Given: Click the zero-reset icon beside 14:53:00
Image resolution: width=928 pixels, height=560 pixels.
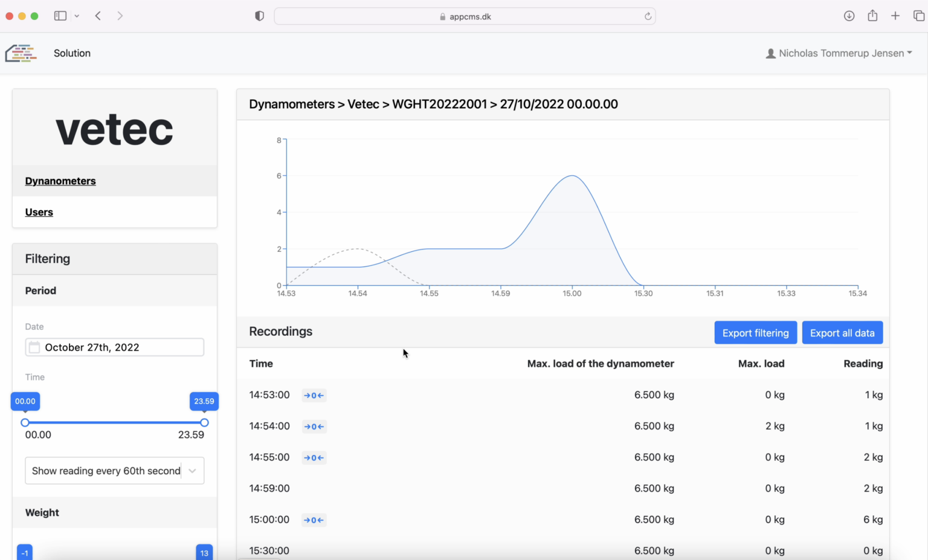Looking at the screenshot, I should click(x=314, y=396).
